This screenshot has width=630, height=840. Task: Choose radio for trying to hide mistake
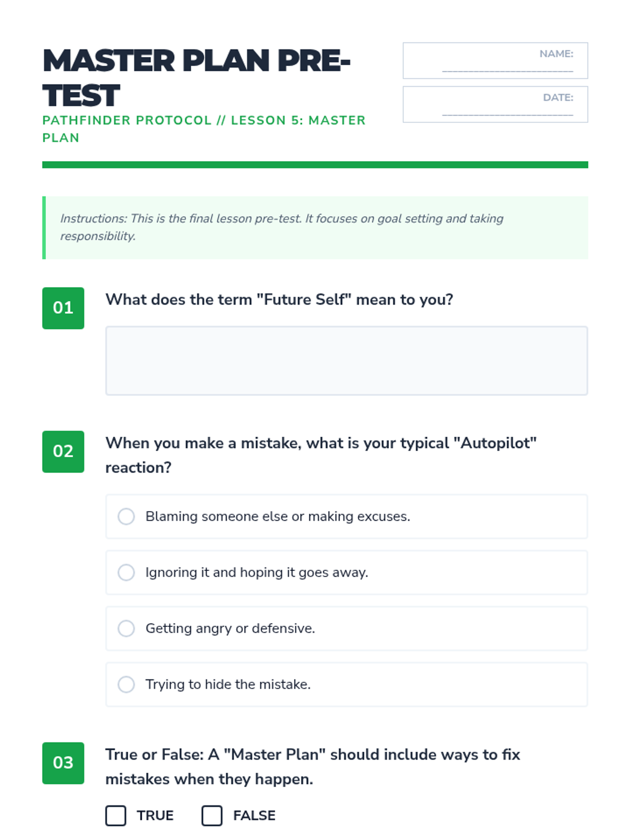click(126, 684)
